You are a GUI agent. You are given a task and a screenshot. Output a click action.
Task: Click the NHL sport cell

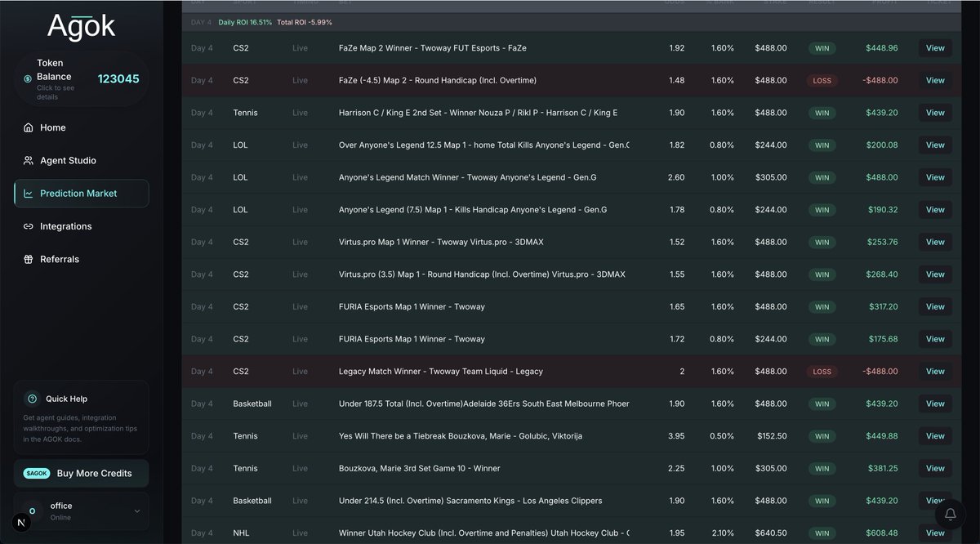(x=241, y=533)
